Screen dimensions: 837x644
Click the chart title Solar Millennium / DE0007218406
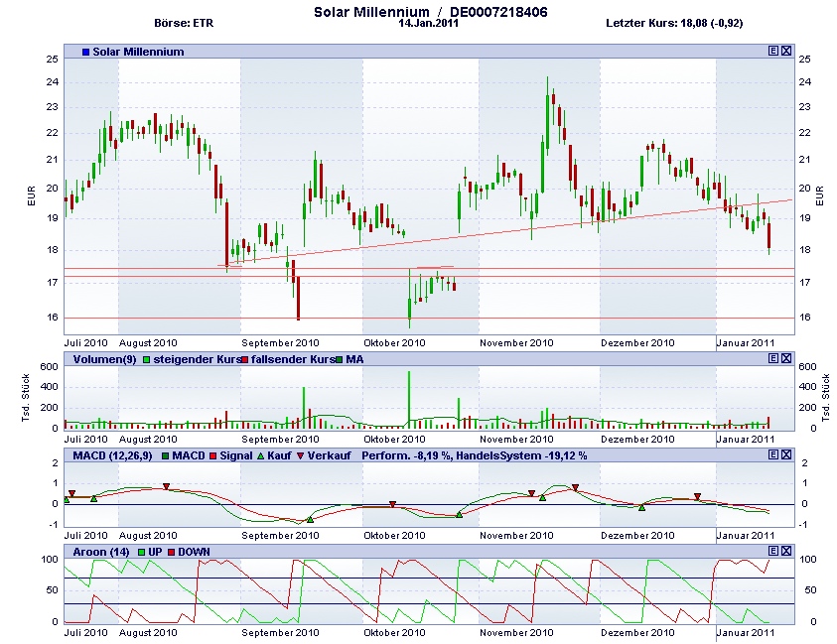click(x=430, y=12)
